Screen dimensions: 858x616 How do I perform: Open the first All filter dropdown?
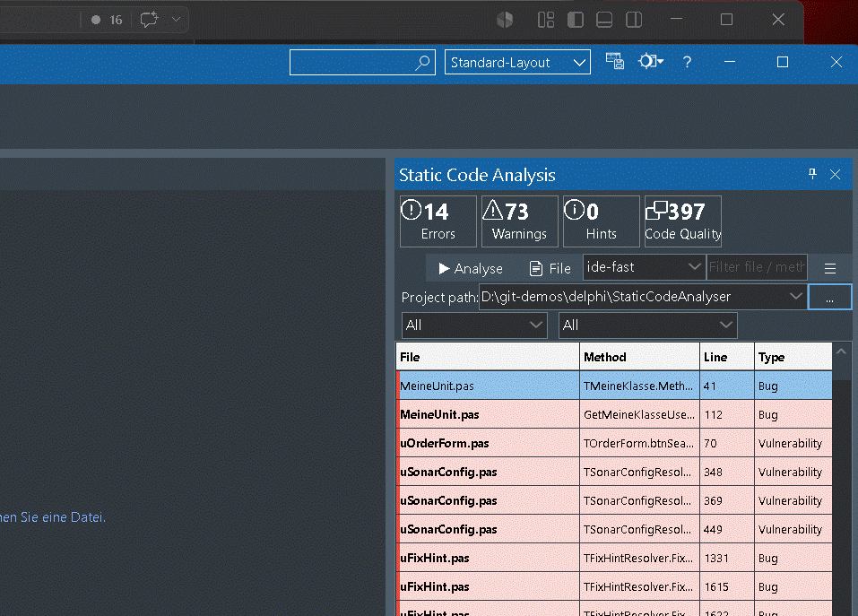click(x=474, y=325)
